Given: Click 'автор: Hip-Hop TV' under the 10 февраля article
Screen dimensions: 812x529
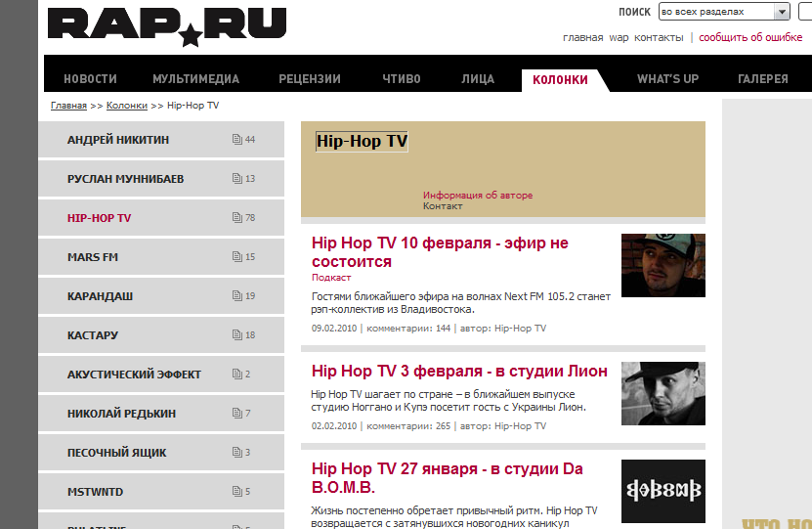Looking at the screenshot, I should (503, 328).
